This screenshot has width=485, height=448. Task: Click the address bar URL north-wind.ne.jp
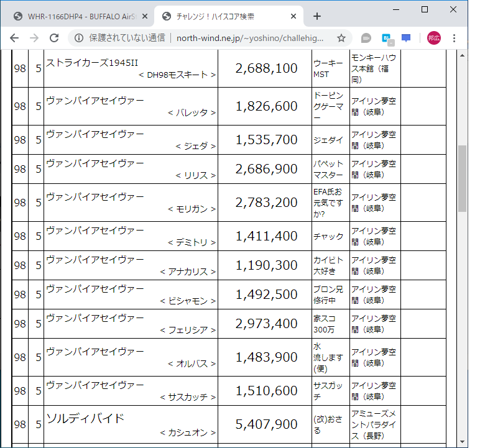[250, 38]
